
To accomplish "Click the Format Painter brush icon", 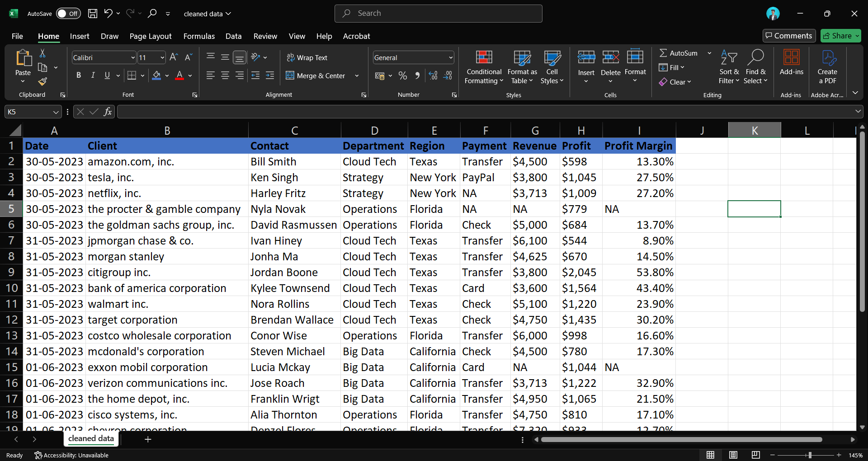I will pyautogui.click(x=42, y=81).
